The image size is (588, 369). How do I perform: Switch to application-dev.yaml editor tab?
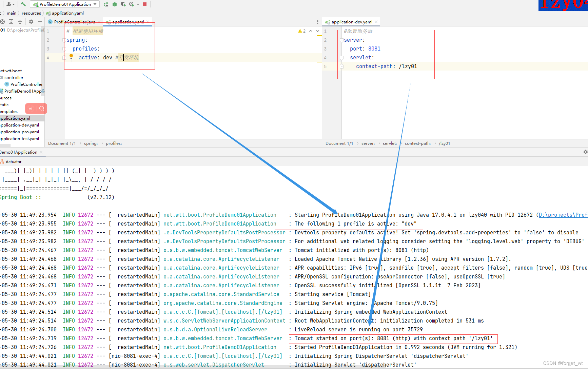(x=352, y=22)
